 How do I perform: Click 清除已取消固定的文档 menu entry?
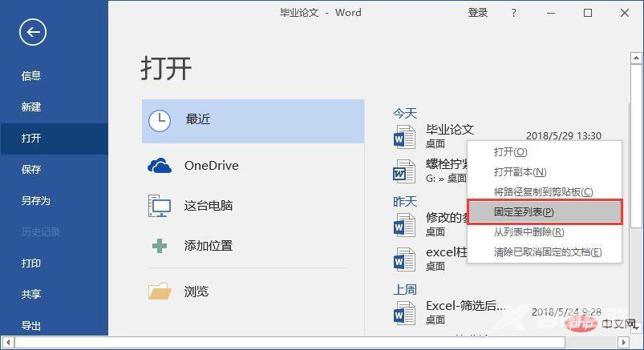(x=547, y=252)
